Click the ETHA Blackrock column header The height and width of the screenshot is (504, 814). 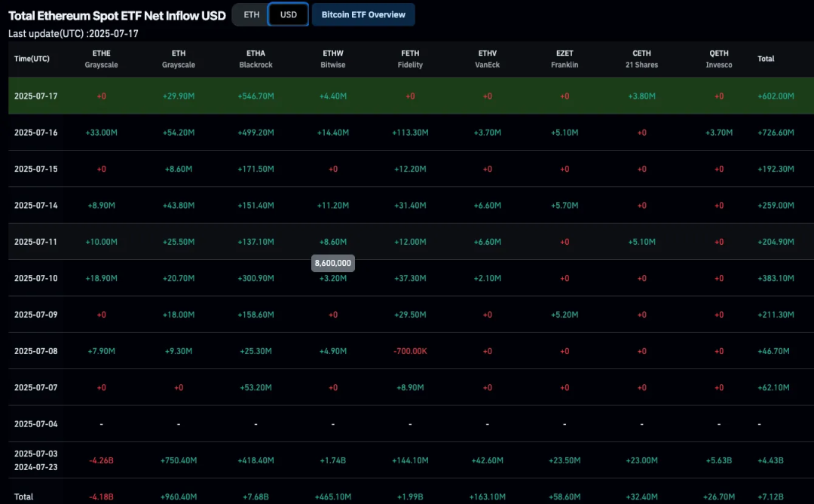256,59
